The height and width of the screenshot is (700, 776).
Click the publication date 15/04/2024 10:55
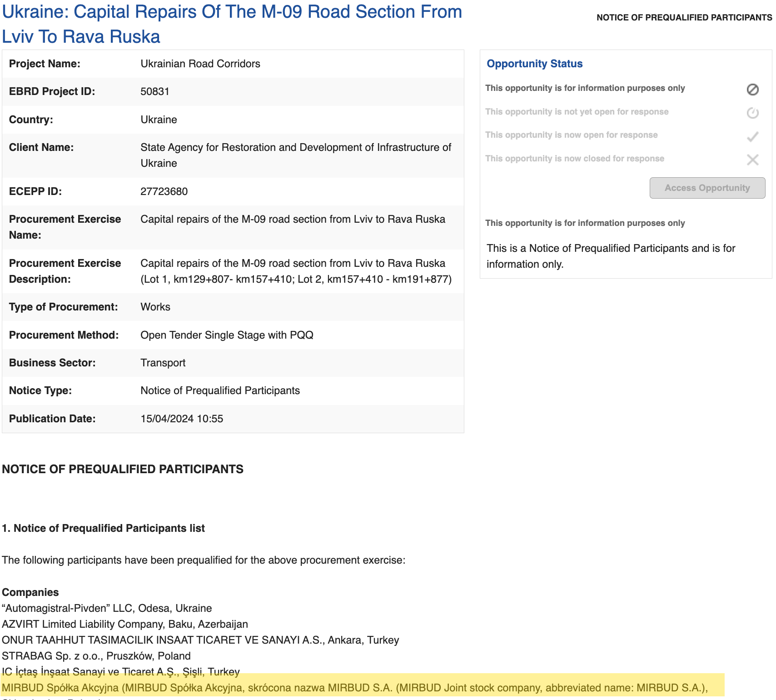click(182, 419)
